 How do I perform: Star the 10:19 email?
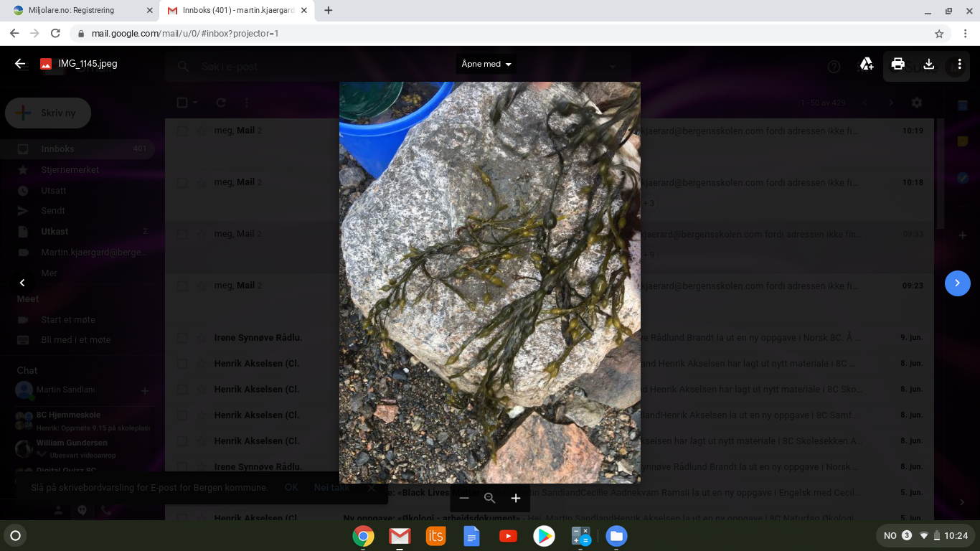[x=202, y=131]
